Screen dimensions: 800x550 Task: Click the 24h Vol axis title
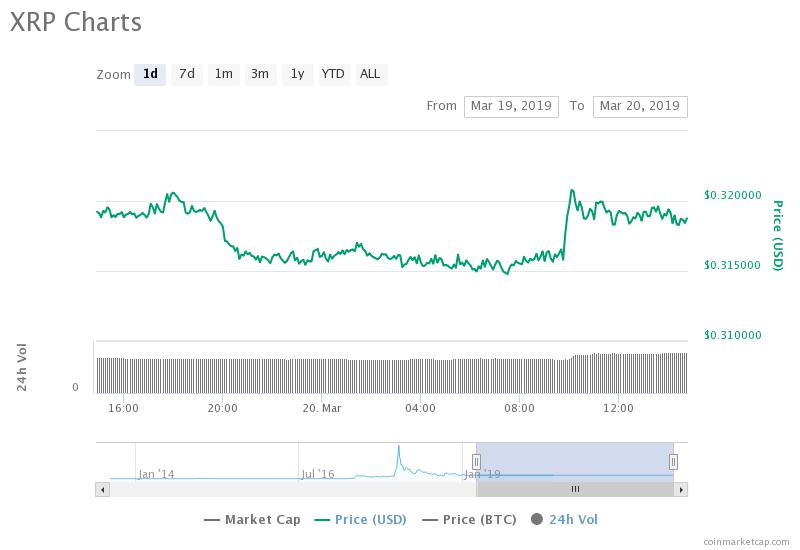click(21, 368)
